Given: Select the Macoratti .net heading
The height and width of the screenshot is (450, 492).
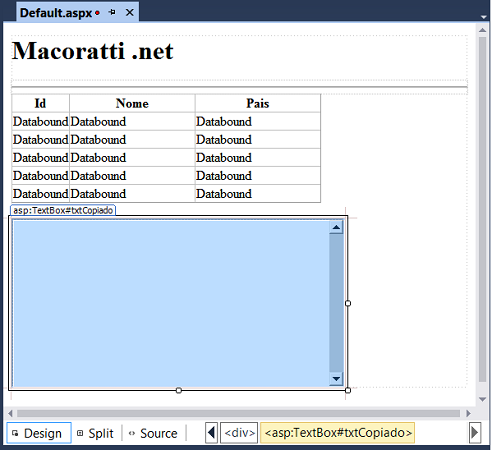Looking at the screenshot, I should (x=93, y=51).
